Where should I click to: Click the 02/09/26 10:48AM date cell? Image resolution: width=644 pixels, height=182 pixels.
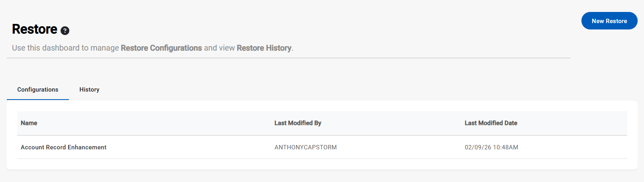pos(491,147)
